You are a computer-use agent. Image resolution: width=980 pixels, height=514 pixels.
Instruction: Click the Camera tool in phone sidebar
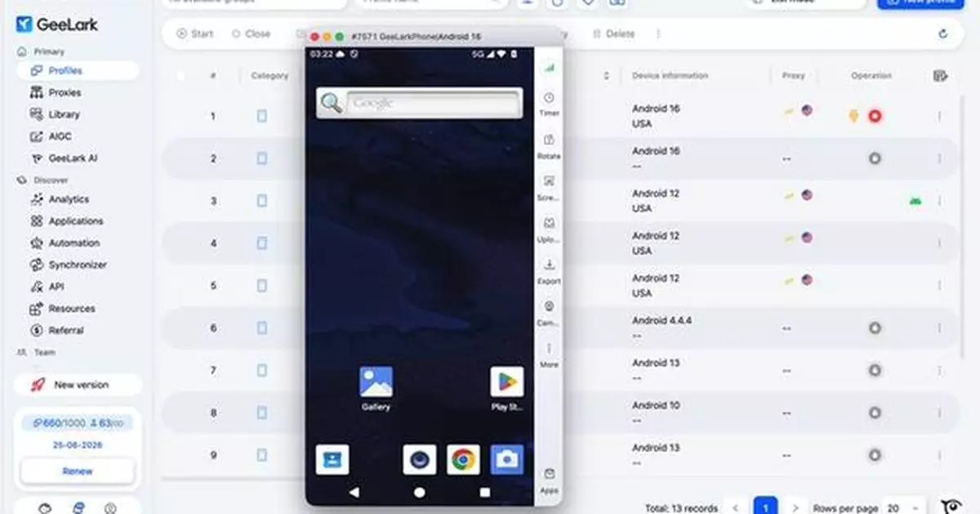(x=549, y=314)
